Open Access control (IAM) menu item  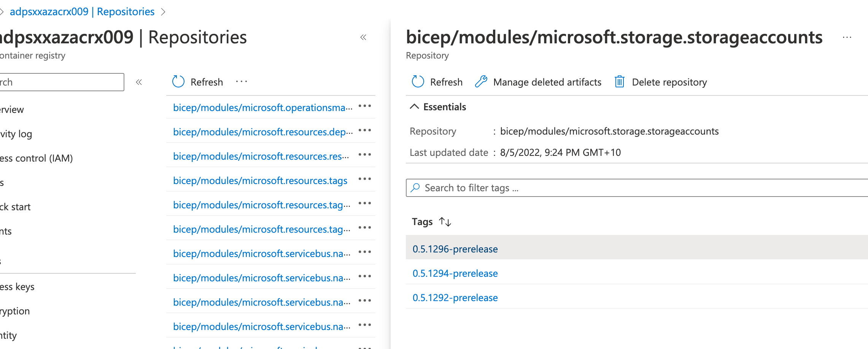pyautogui.click(x=36, y=158)
